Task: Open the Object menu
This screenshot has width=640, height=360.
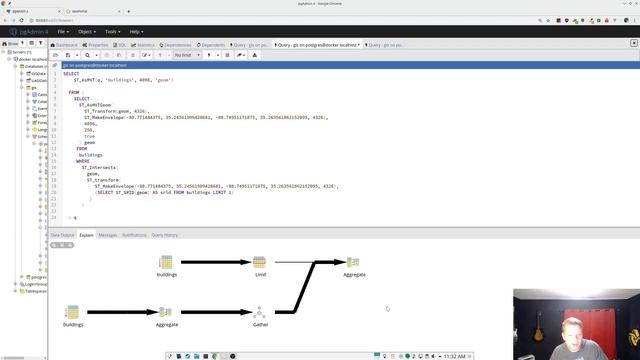Action: click(x=87, y=31)
